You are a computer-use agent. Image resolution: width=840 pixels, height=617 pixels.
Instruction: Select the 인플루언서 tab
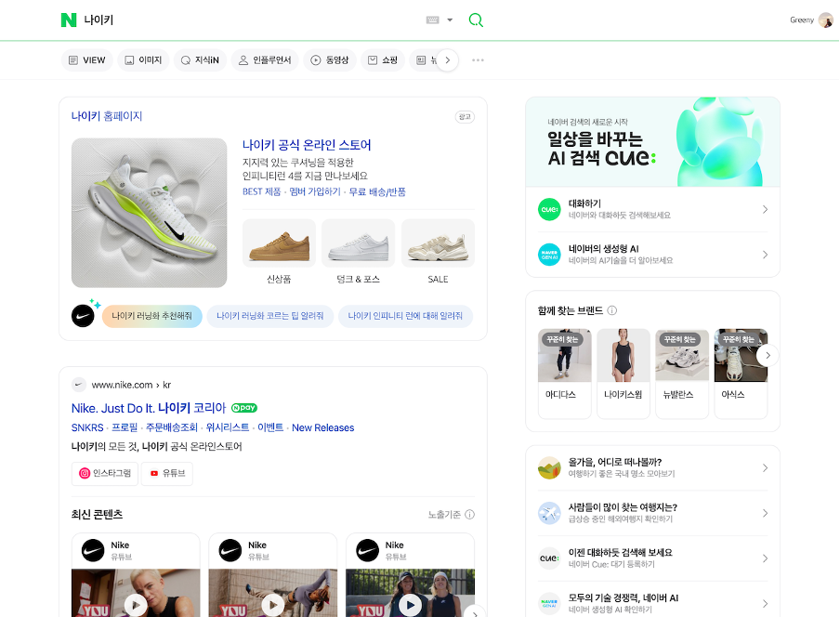267,59
